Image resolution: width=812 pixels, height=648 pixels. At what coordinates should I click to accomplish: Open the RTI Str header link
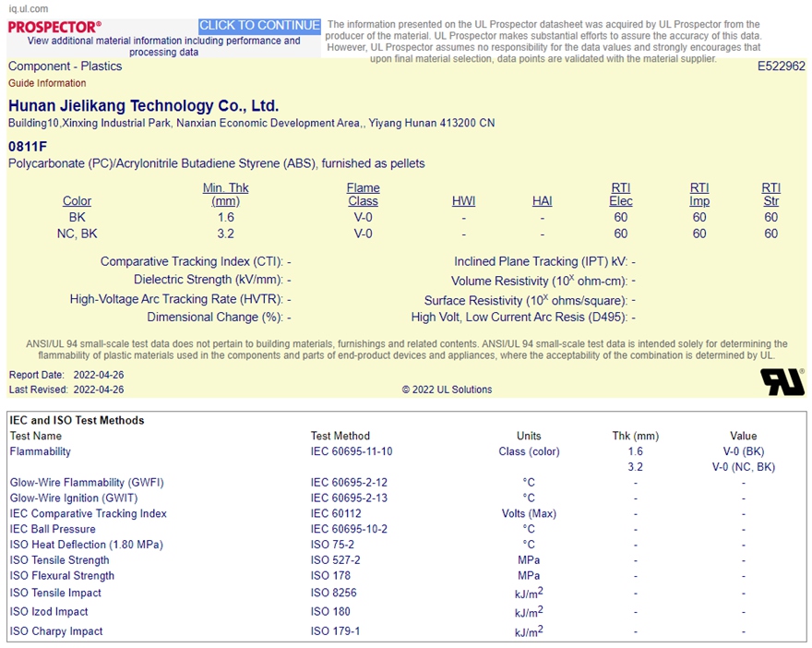pyautogui.click(x=771, y=194)
